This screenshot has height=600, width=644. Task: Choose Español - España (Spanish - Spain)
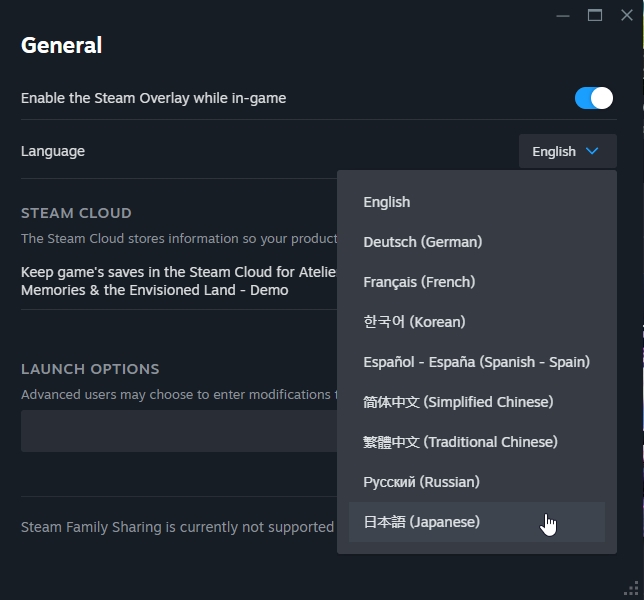coord(476,362)
